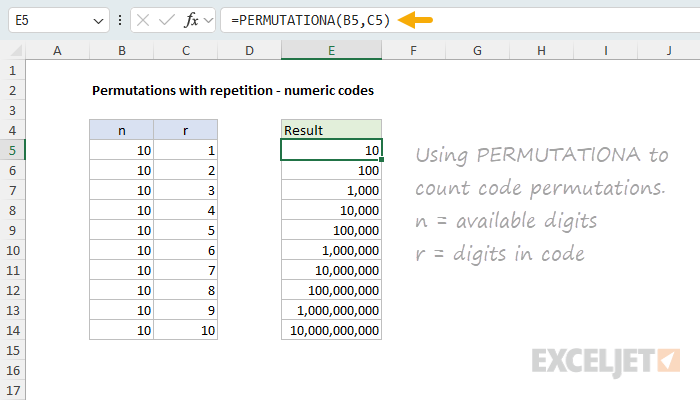Select row 16 header
This screenshot has height=400, width=700.
point(12,371)
